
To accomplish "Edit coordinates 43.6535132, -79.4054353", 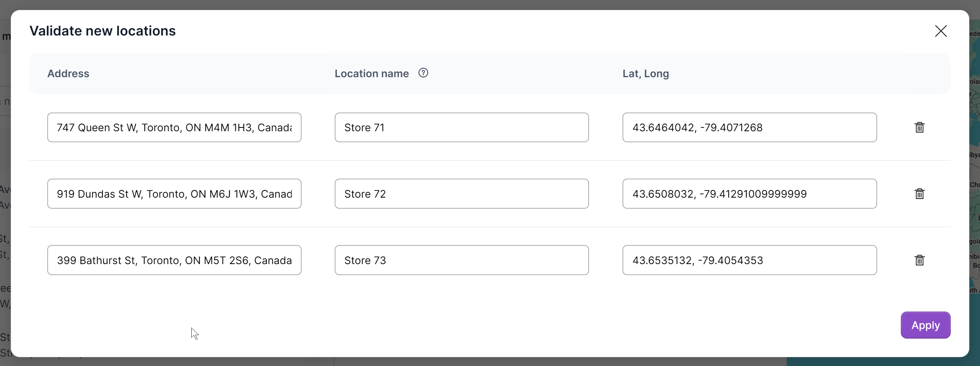I will 749,260.
